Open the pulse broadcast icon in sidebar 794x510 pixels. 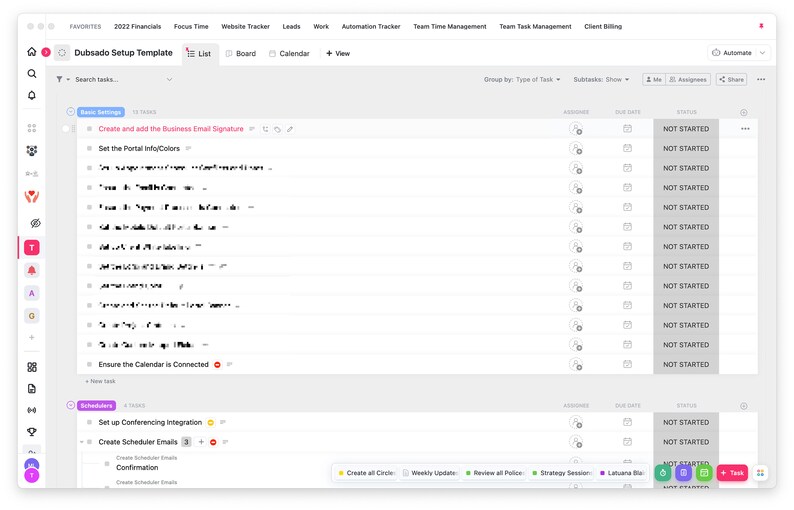pyautogui.click(x=31, y=410)
